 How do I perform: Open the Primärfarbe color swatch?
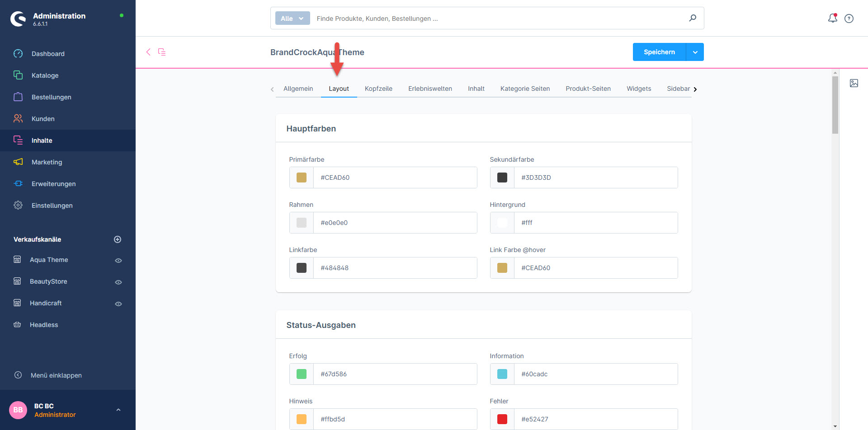tap(302, 178)
